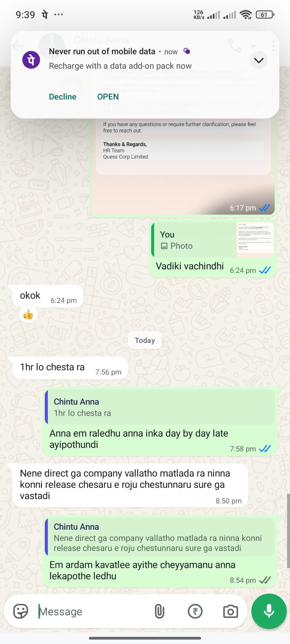Tap the paperclip attachment icon
The width and height of the screenshot is (290, 644).
159,611
